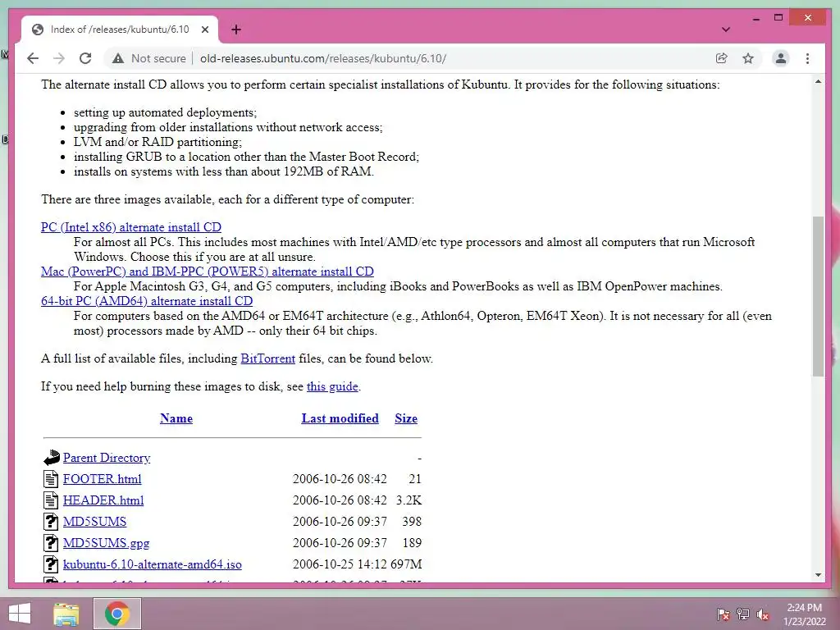This screenshot has height=630, width=840.
Task: Follow the BitTorrent link
Action: [x=268, y=358]
